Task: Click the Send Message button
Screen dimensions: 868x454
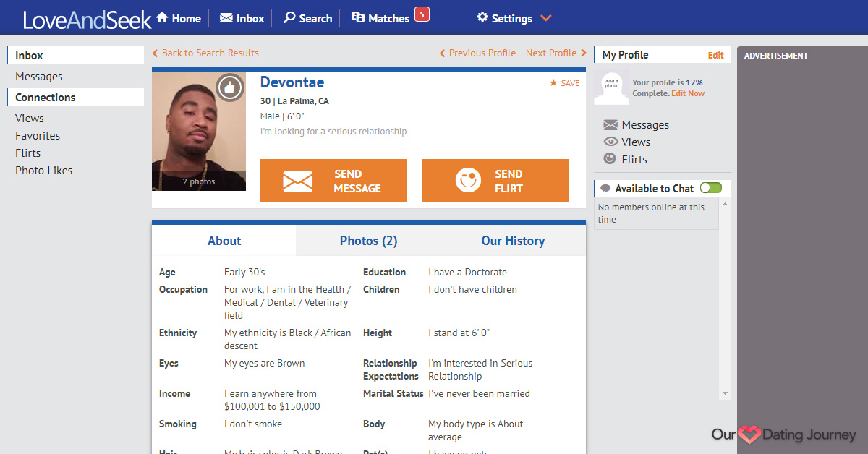Action: 333,181
